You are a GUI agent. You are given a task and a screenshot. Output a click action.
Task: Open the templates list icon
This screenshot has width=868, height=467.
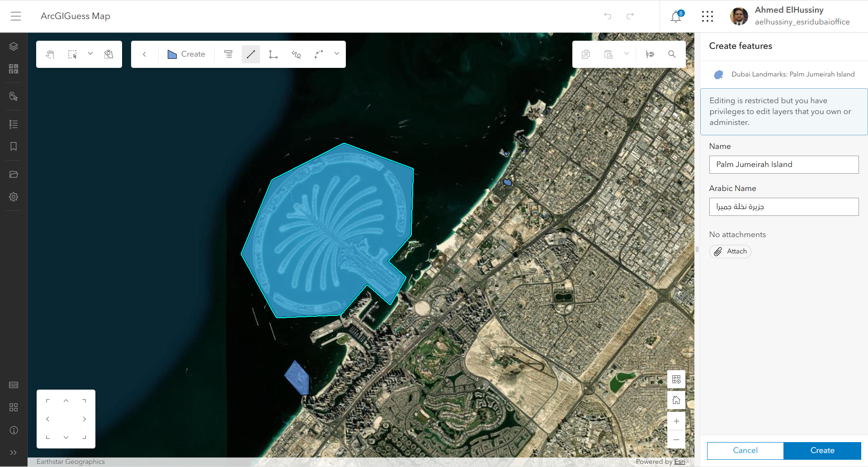(x=228, y=54)
